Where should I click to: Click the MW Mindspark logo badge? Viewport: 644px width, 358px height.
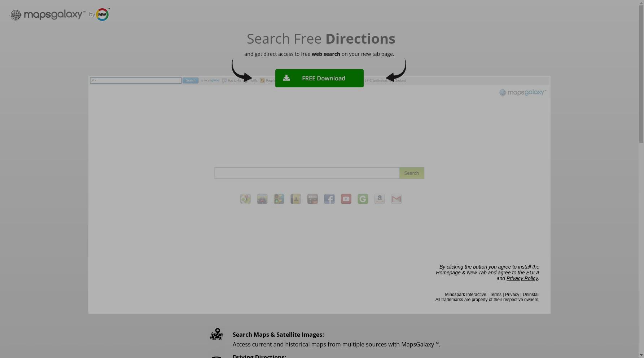[102, 14]
